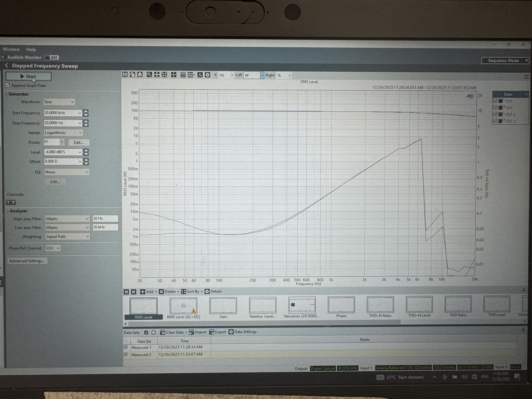
Task: Click the Digital Optical output setting
Action: click(x=322, y=368)
